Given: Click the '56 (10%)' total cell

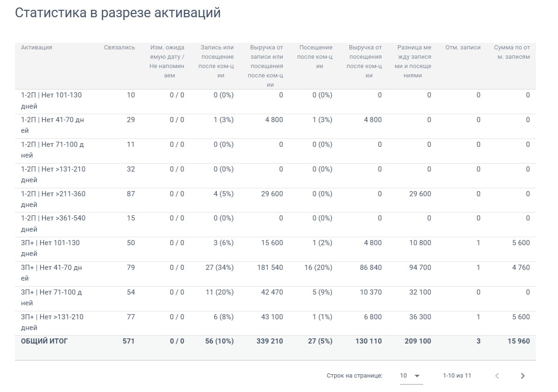Looking at the screenshot, I should [x=219, y=341].
